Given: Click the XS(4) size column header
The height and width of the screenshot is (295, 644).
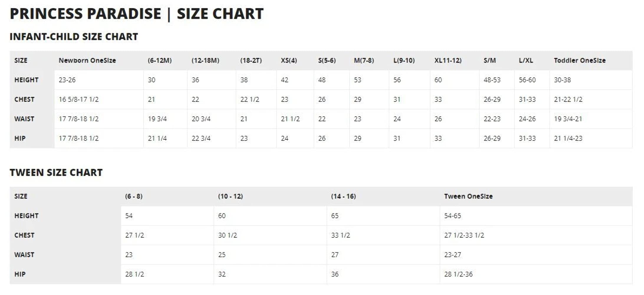Looking at the screenshot, I should click(289, 60).
